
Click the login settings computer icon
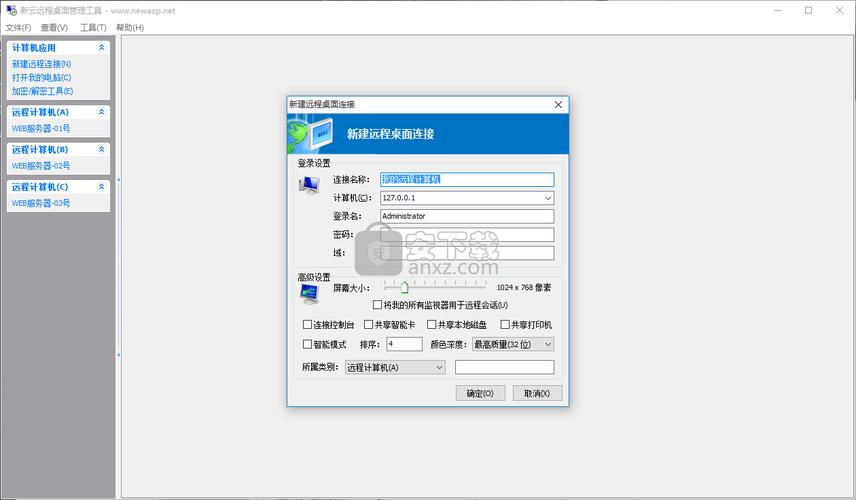coord(309,186)
